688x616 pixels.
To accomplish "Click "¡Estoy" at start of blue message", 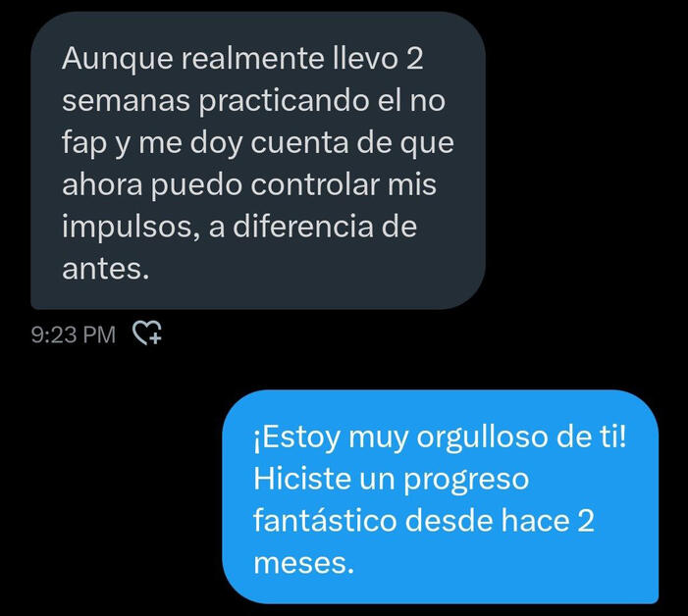I will pos(296,438).
